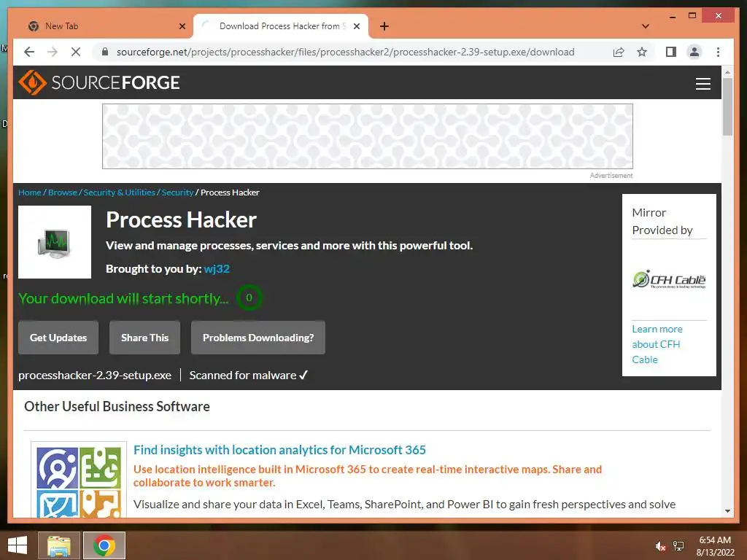This screenshot has height=560, width=747.
Task: Click the muted volume tray icon
Action: pyautogui.click(x=660, y=545)
